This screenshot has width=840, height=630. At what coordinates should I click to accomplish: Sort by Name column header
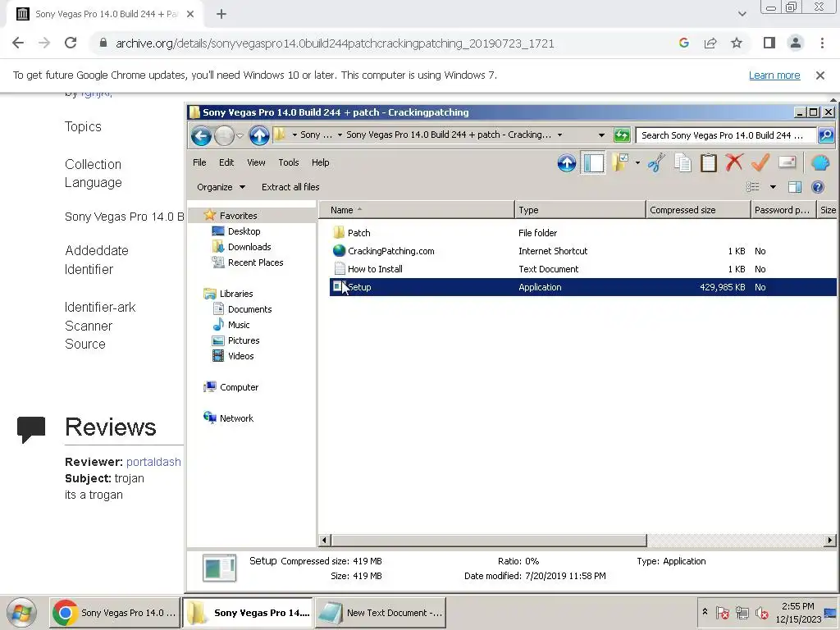click(416, 210)
